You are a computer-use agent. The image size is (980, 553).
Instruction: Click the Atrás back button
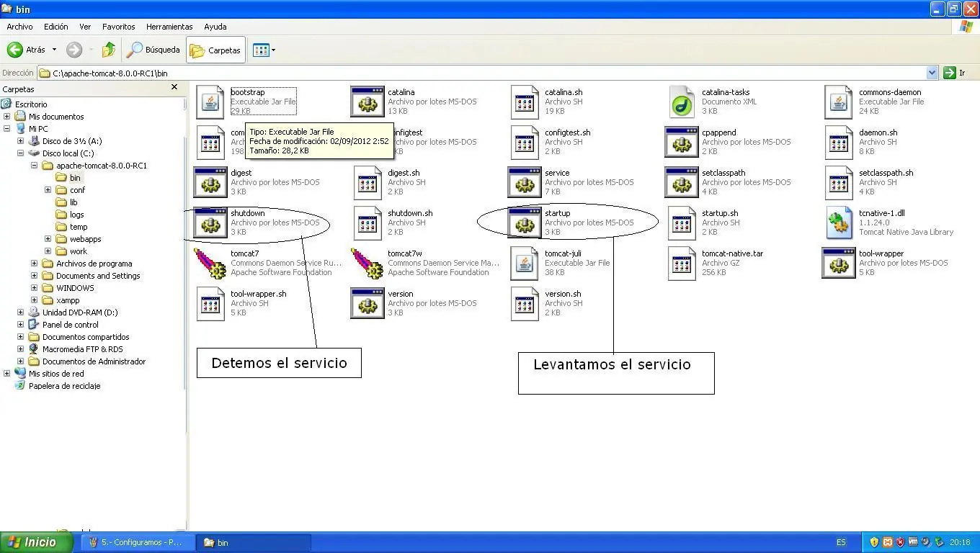(27, 50)
